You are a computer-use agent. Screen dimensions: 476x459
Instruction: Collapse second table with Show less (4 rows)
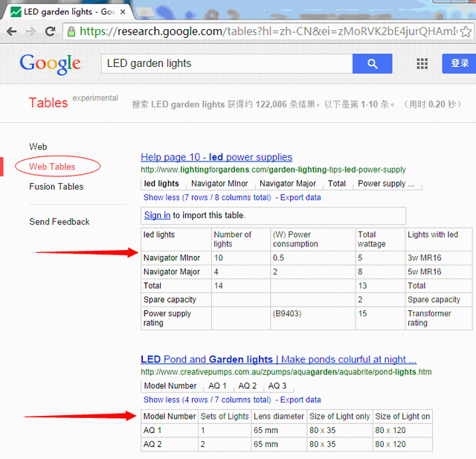click(x=207, y=399)
